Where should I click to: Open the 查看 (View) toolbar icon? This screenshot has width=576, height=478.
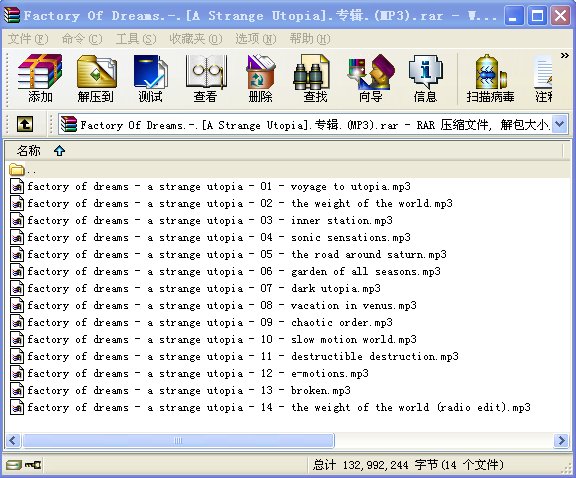click(205, 78)
